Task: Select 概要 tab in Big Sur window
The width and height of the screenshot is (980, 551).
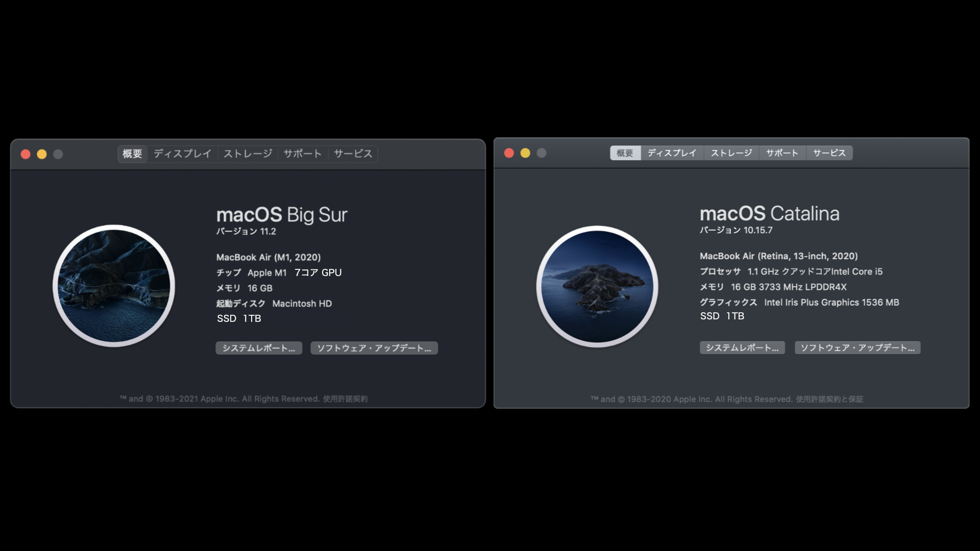Action: coord(132,154)
